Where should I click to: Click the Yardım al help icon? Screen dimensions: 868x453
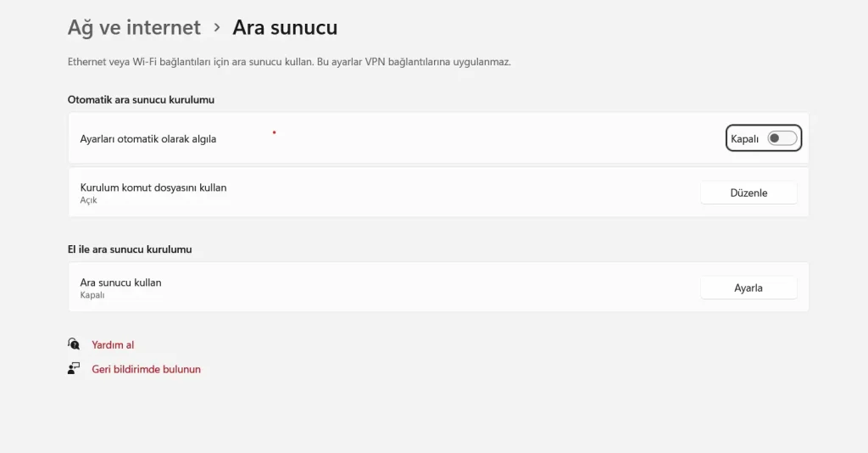click(x=74, y=344)
